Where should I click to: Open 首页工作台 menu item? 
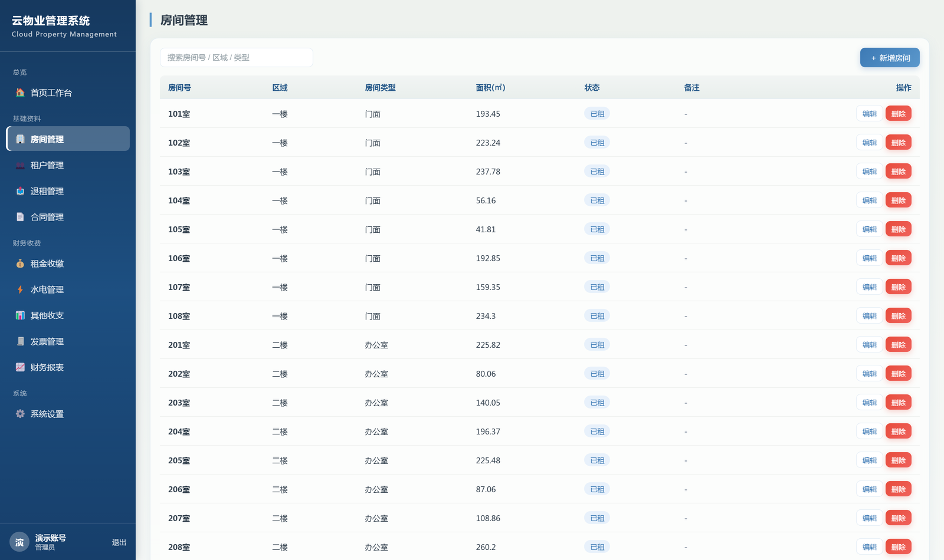[x=68, y=93]
